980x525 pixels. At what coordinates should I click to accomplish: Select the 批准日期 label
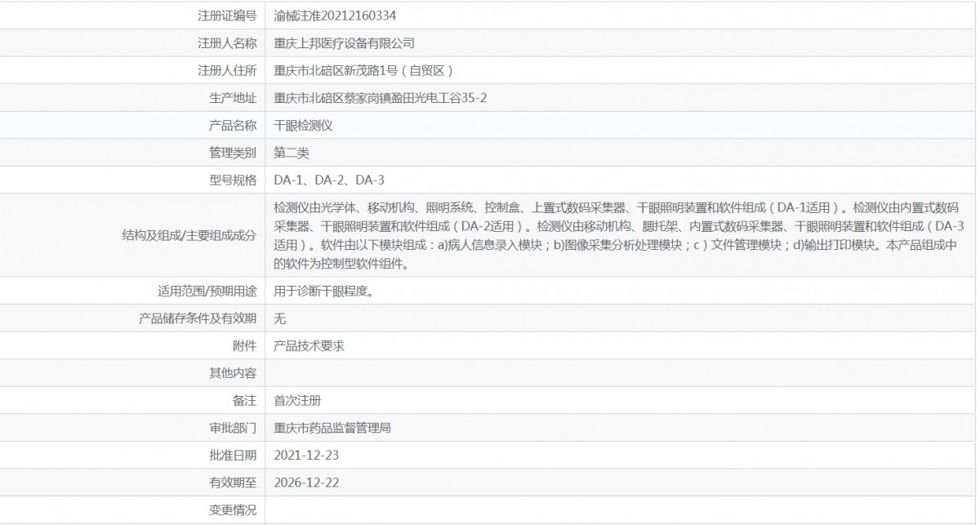(233, 456)
